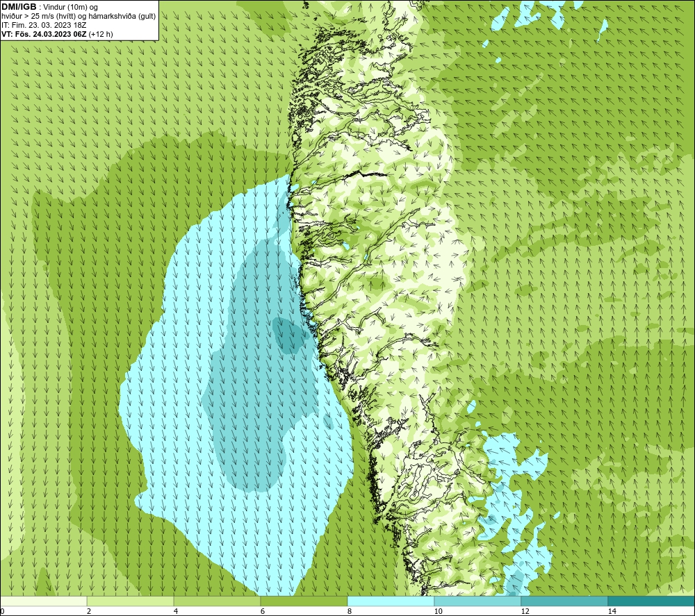Click the scale label '0'
The height and width of the screenshot is (616, 695).
2,611
